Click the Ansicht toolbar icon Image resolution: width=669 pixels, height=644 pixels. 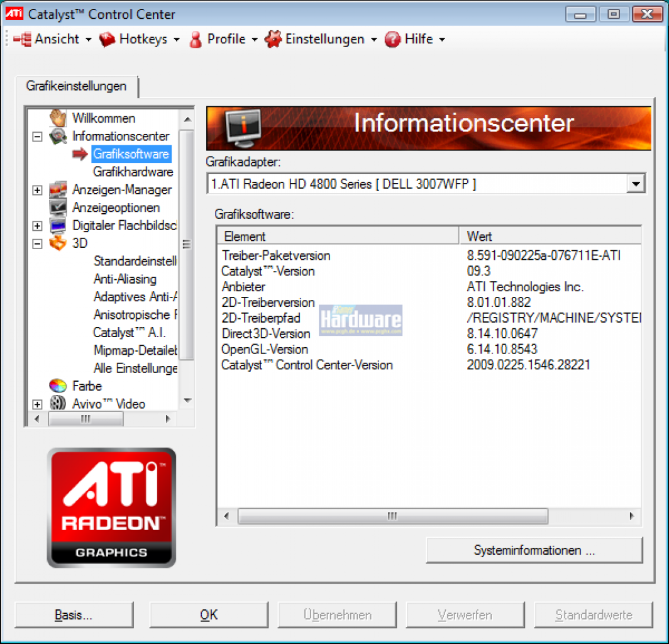[23, 39]
